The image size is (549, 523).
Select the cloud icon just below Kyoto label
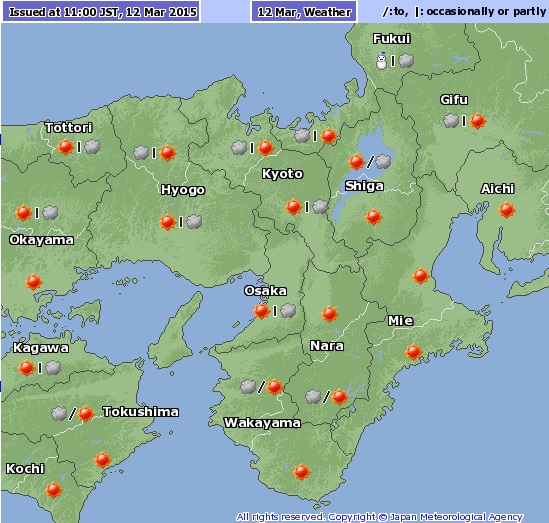320,207
